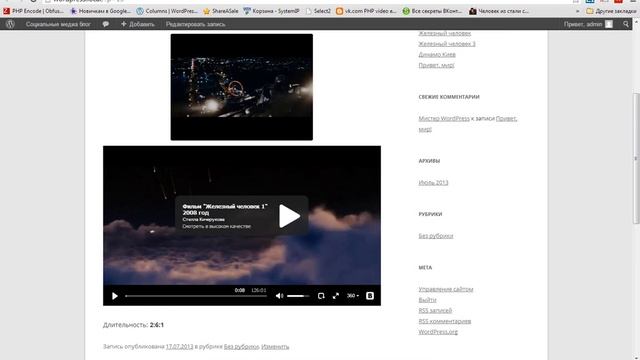Click the VK logo icon in the player
The width and height of the screenshot is (640, 360).
pyautogui.click(x=370, y=296)
